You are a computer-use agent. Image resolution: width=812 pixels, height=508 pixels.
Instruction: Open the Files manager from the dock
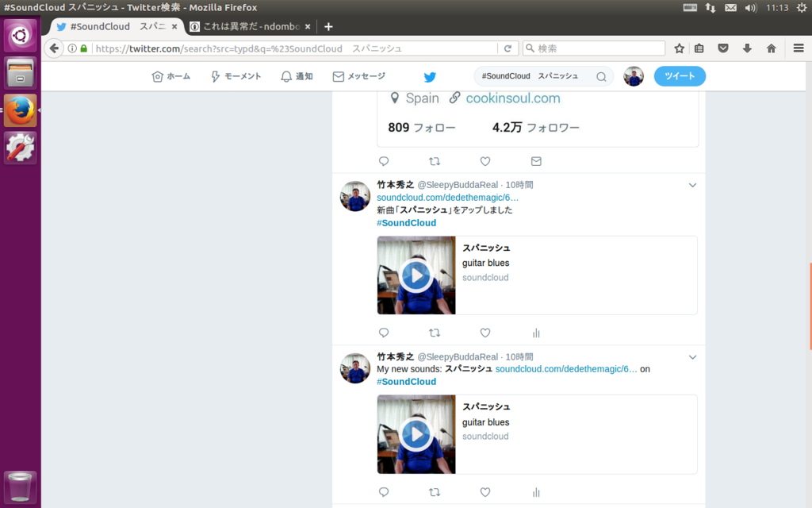pos(20,72)
